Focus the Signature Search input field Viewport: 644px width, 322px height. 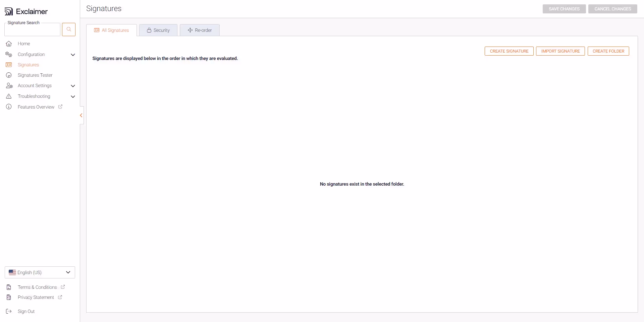point(32,29)
